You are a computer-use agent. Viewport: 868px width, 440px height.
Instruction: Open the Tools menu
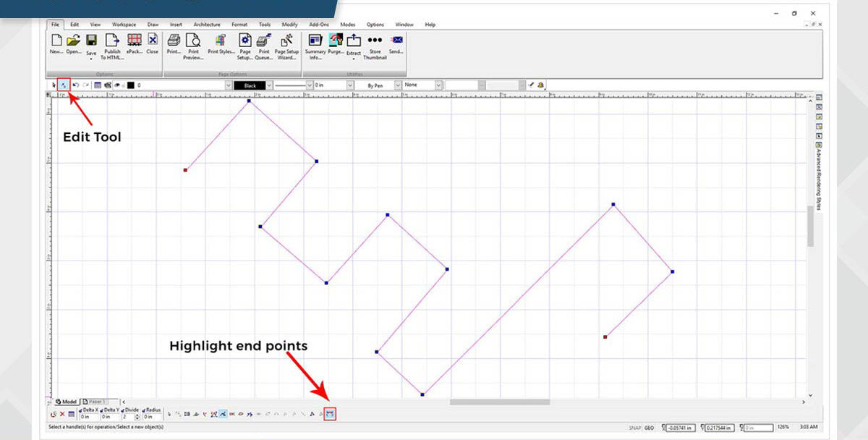tap(265, 25)
